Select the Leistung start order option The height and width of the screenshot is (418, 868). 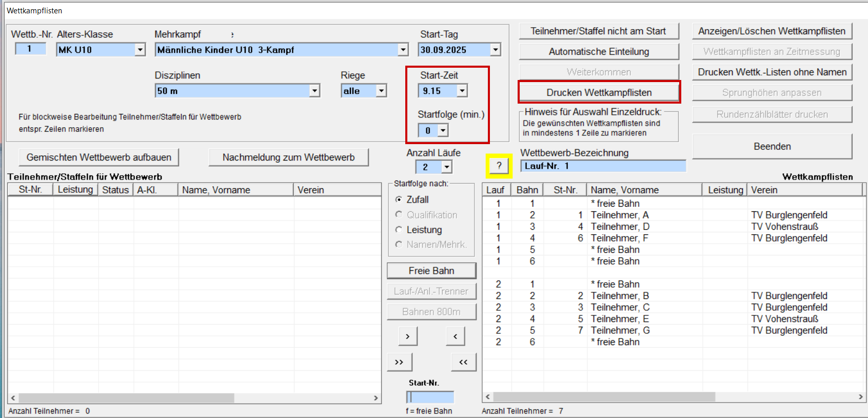[399, 230]
